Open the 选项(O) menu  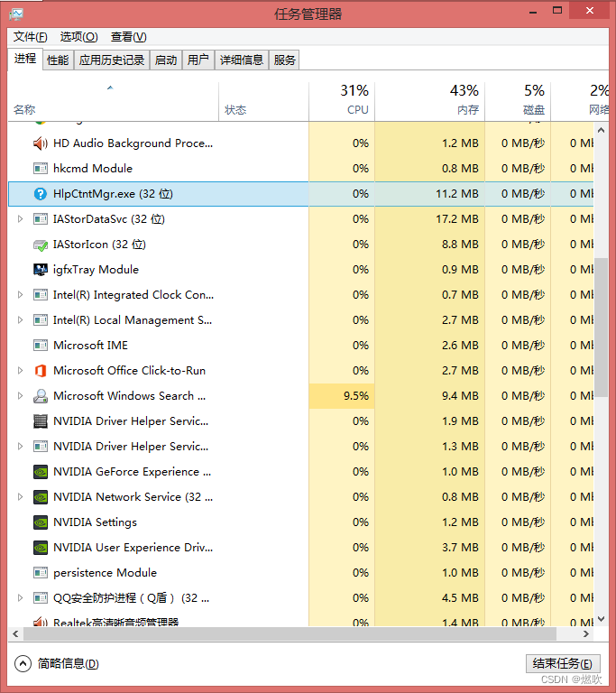point(78,37)
